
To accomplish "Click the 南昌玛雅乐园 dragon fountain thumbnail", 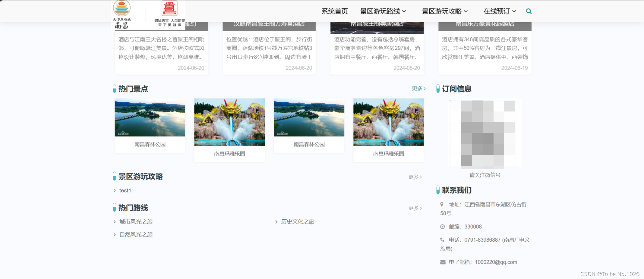I will click(x=229, y=122).
